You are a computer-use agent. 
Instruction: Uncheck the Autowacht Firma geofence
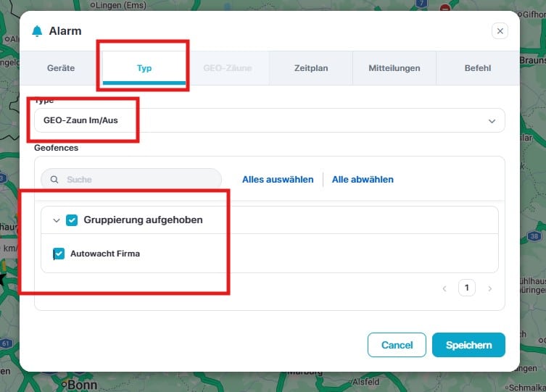pyautogui.click(x=59, y=254)
